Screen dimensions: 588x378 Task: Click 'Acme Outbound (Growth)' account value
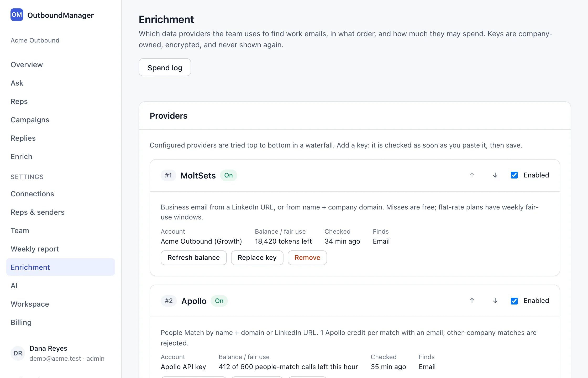(201, 241)
